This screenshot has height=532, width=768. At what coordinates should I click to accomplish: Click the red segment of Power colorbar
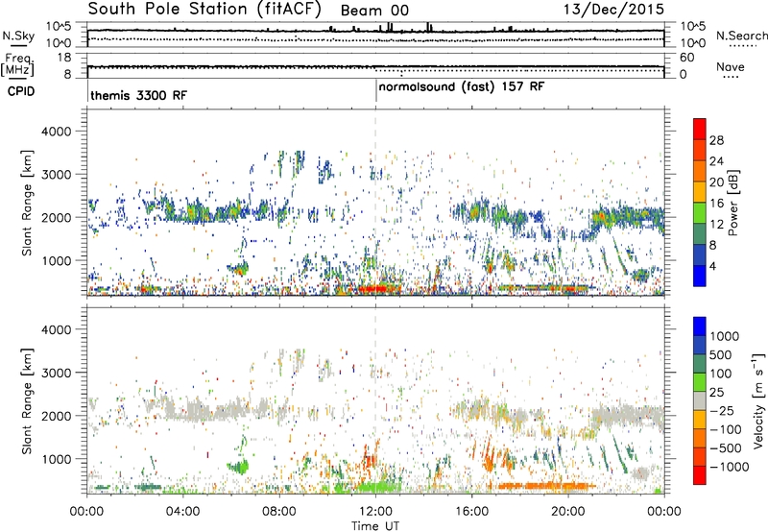(x=700, y=130)
